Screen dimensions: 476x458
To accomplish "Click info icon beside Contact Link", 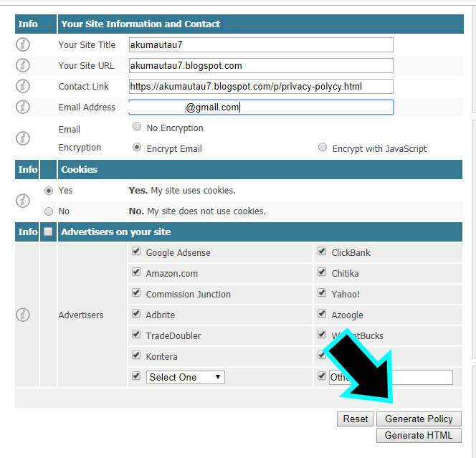I will pos(23,86).
